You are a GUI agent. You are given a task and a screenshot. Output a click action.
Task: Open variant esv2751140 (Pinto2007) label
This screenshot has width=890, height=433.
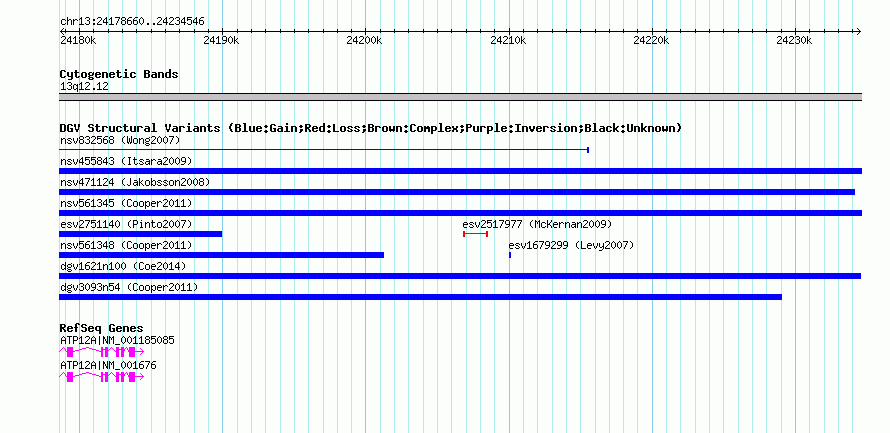pos(126,224)
